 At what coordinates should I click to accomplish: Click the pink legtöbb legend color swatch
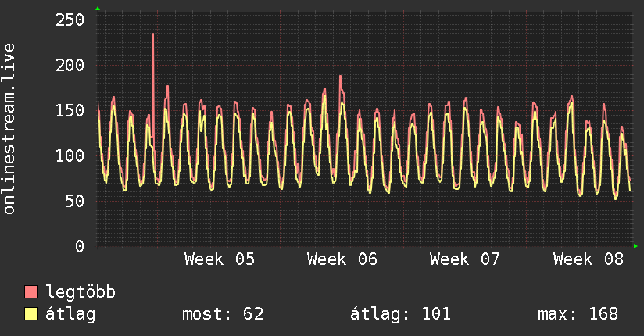[x=30, y=291]
